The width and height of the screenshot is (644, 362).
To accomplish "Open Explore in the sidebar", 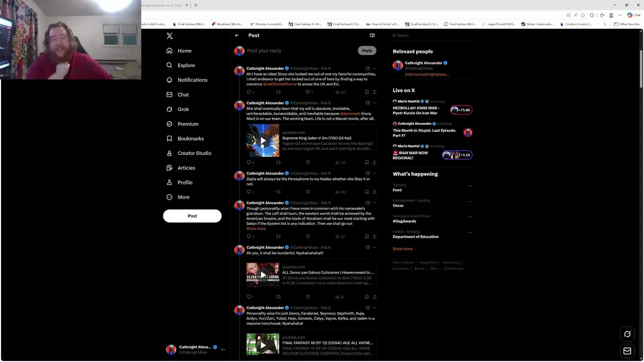I will pos(180,65).
